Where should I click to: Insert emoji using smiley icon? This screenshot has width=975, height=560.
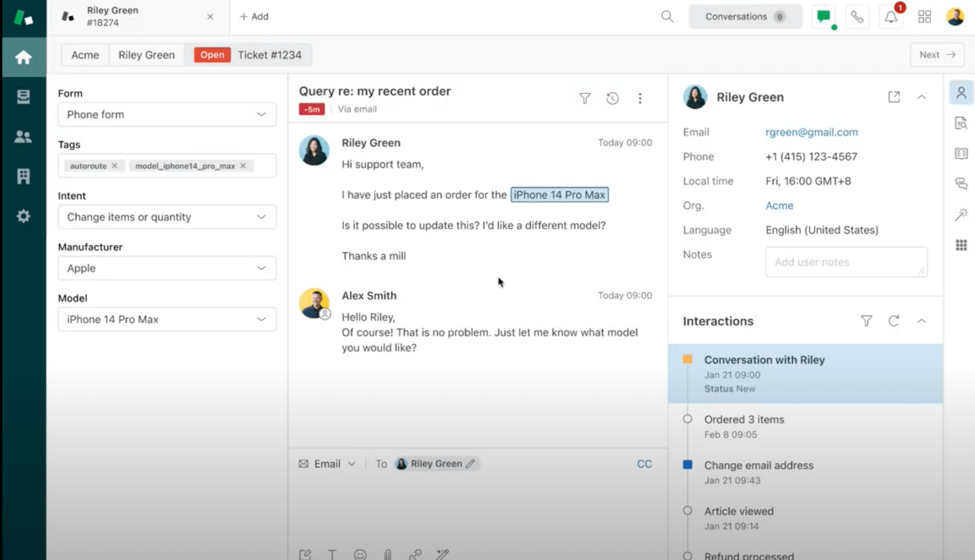click(x=360, y=554)
